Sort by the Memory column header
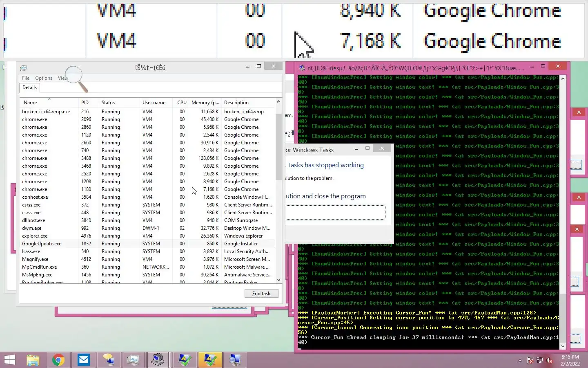588x368 pixels. click(x=205, y=103)
